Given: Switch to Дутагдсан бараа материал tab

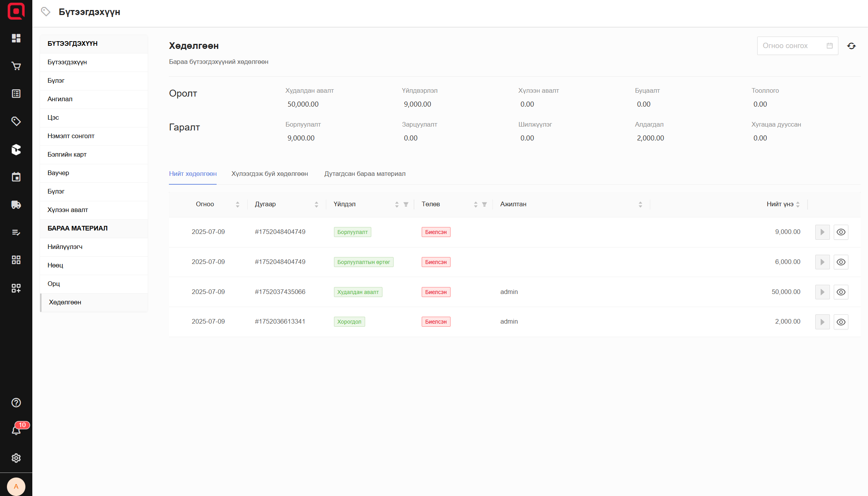Looking at the screenshot, I should [364, 174].
